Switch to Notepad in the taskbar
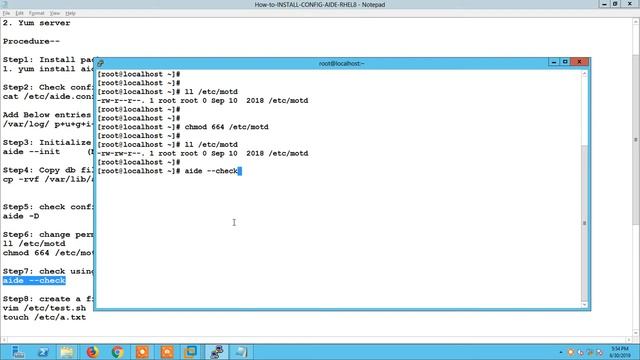The width and height of the screenshot is (640, 360). coord(241,352)
